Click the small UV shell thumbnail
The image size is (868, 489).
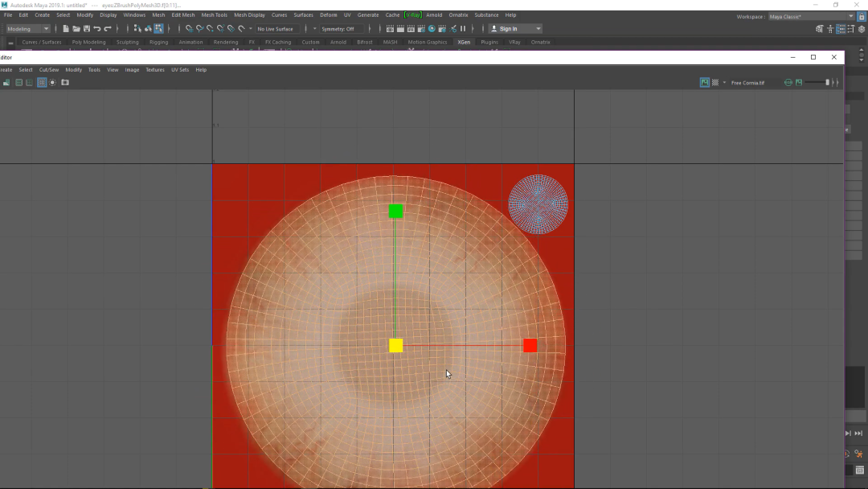[x=538, y=204]
